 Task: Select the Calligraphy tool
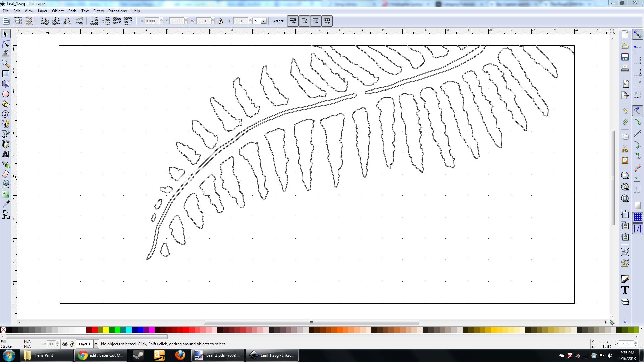[x=6, y=144]
